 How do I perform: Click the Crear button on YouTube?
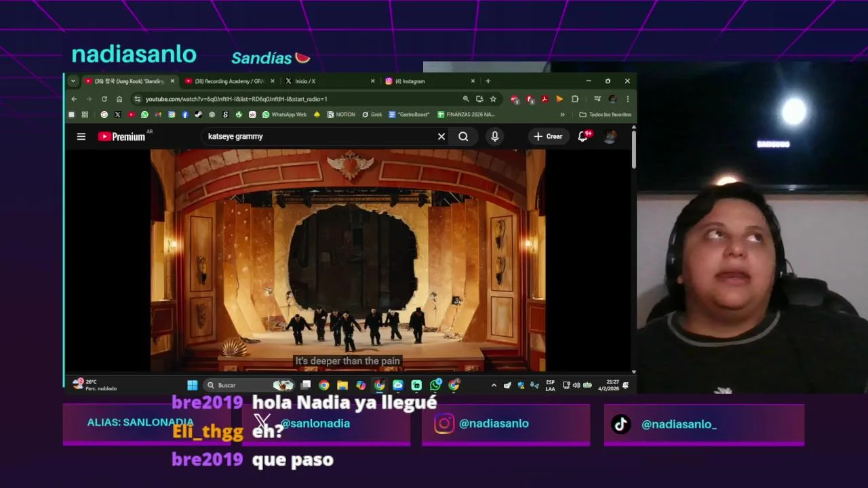[548, 136]
